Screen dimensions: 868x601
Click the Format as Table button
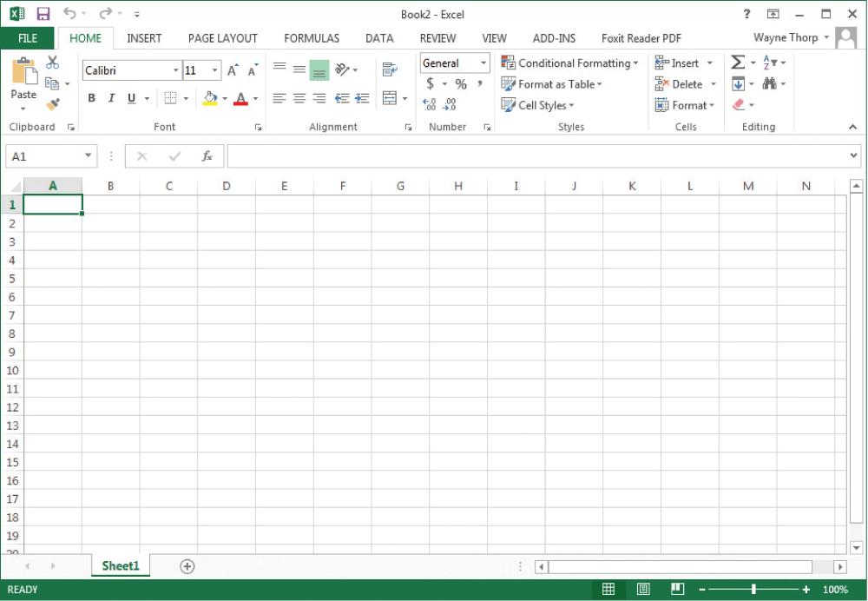(549, 84)
